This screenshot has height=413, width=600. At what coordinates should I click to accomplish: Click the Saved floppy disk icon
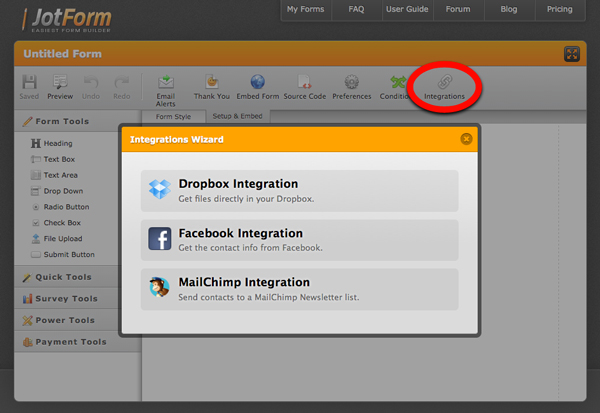pyautogui.click(x=29, y=82)
